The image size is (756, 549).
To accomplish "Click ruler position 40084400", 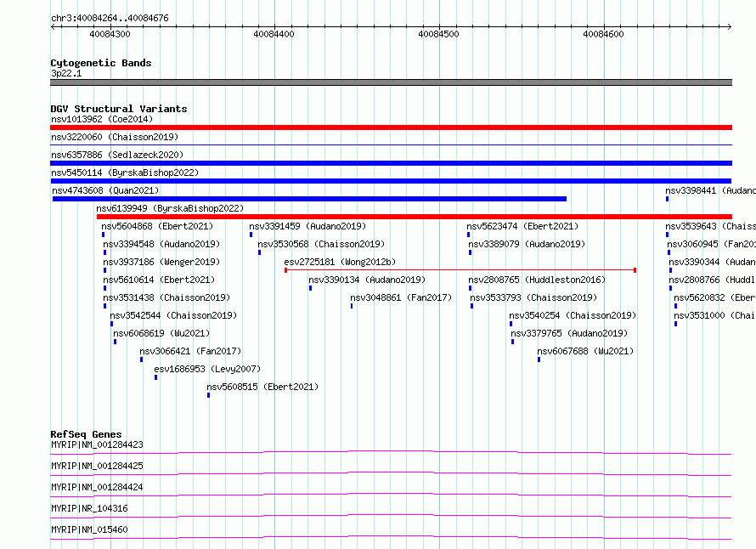I will click(274, 34).
